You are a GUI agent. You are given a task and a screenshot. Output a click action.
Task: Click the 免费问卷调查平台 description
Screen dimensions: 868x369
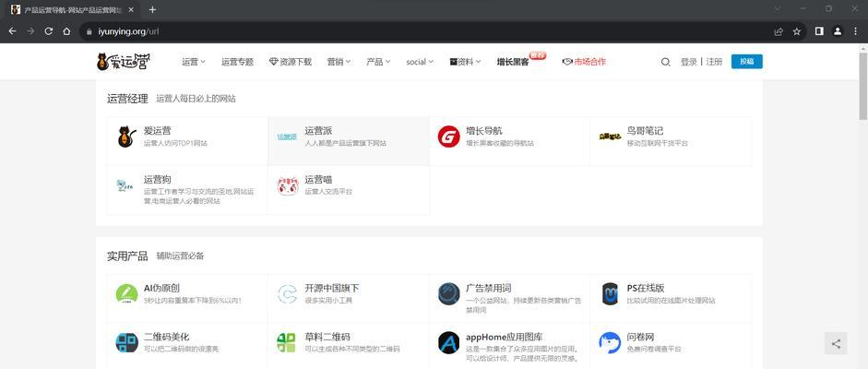coord(654,349)
